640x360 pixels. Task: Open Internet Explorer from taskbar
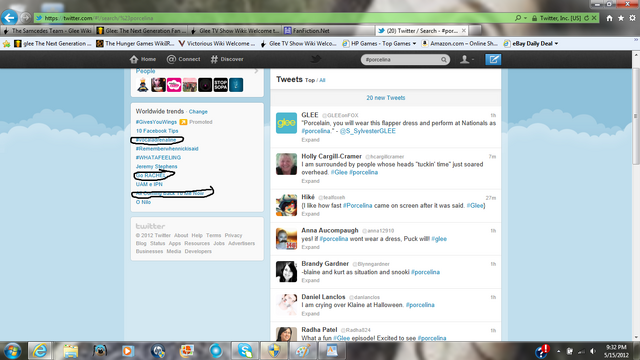tap(40, 351)
